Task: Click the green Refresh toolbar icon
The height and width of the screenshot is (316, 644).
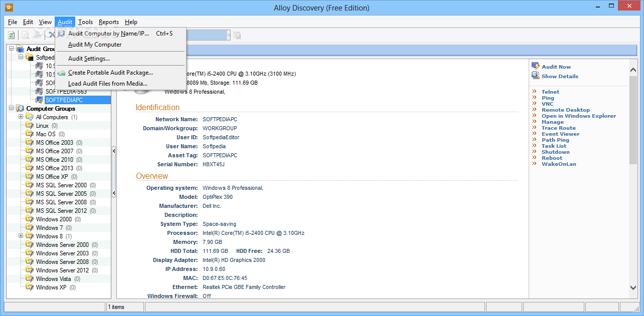Action: [x=11, y=35]
